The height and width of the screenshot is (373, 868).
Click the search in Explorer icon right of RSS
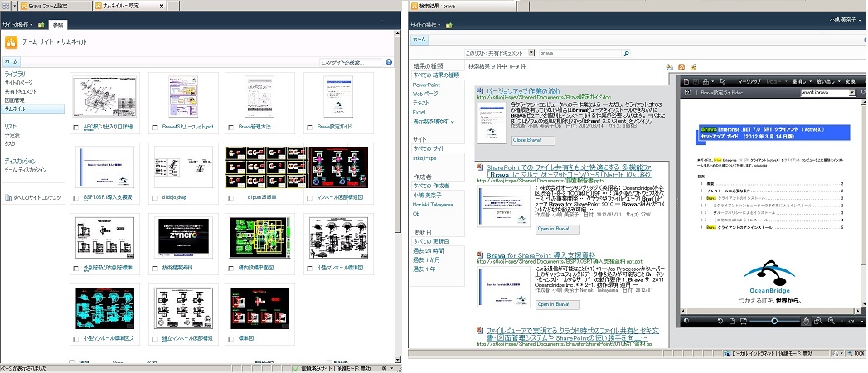pyautogui.click(x=693, y=67)
